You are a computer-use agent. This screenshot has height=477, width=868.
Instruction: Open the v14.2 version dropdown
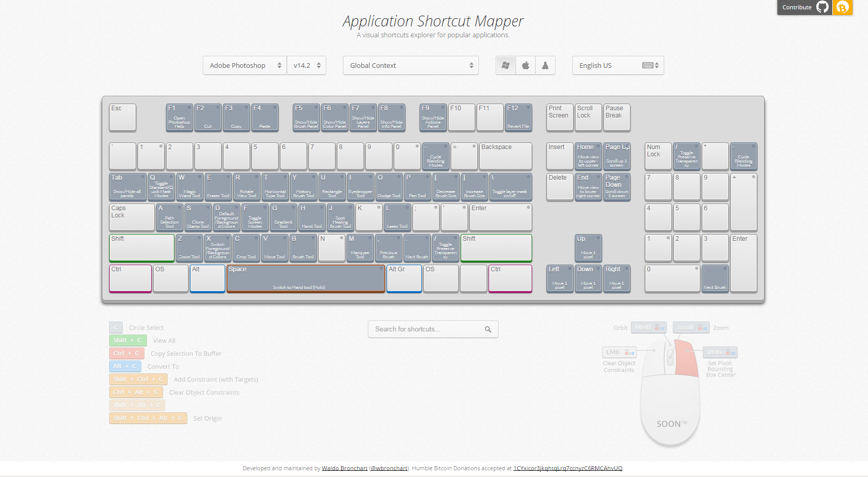pos(306,65)
